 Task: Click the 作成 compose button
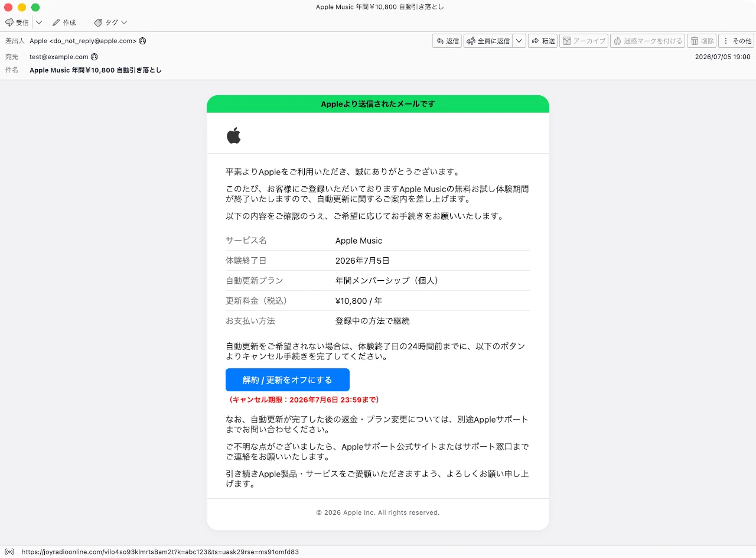click(64, 22)
